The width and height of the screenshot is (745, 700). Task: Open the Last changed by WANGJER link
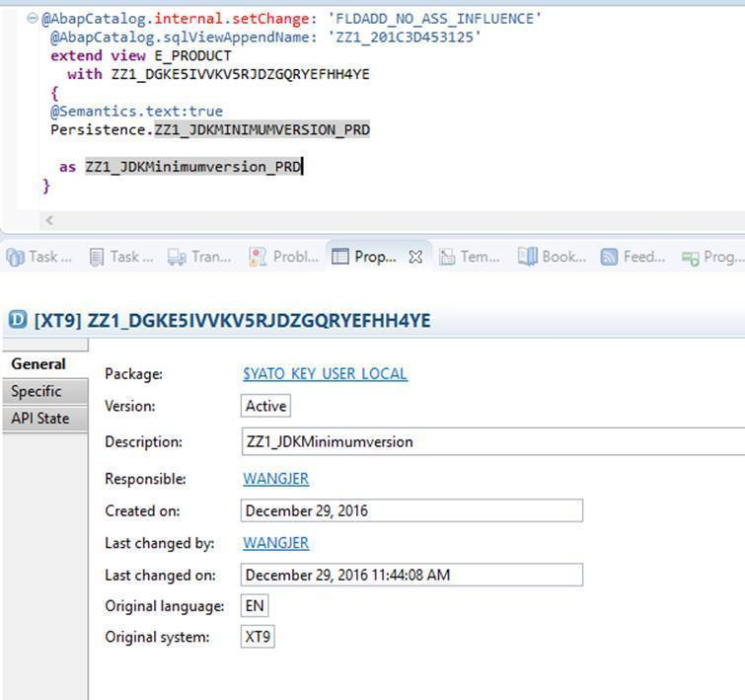point(275,543)
